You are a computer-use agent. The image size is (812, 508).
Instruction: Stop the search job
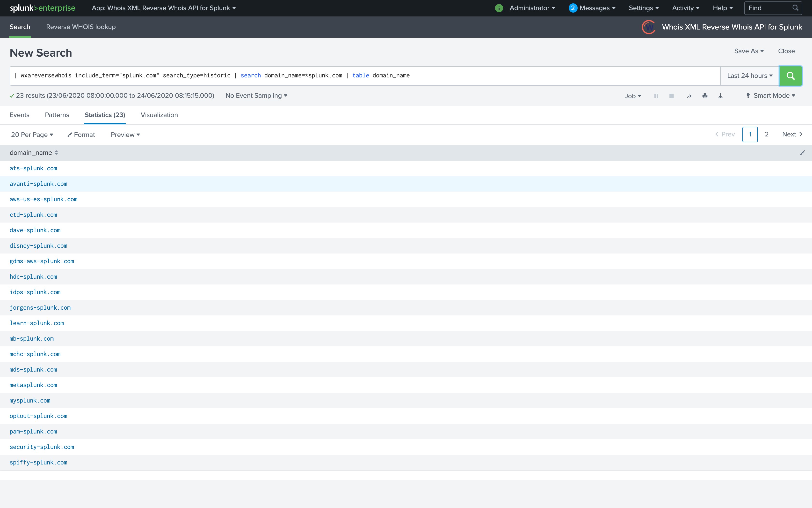[671, 96]
